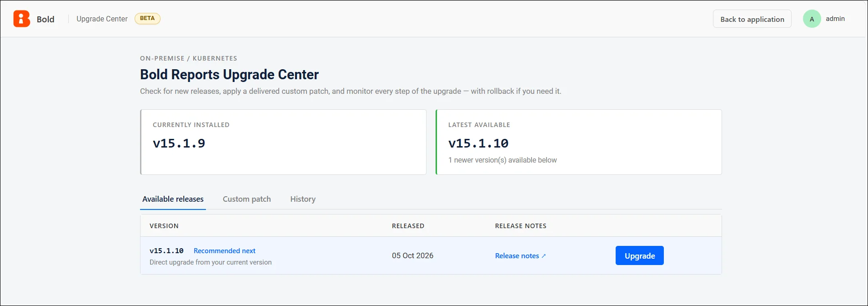Screen dimensions: 868x306
Task: Click the Bold logo icon
Action: coord(21,19)
